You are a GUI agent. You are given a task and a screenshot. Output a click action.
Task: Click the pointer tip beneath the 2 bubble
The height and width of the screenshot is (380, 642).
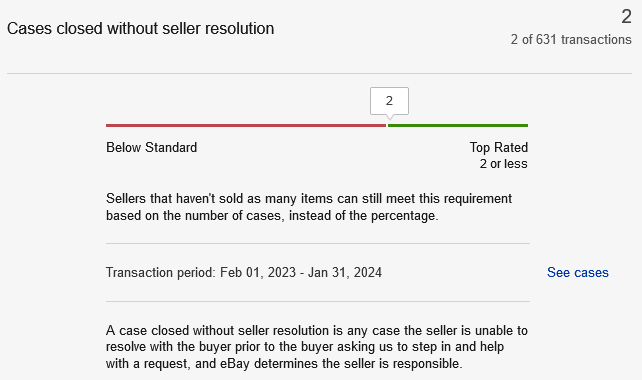[x=389, y=117]
